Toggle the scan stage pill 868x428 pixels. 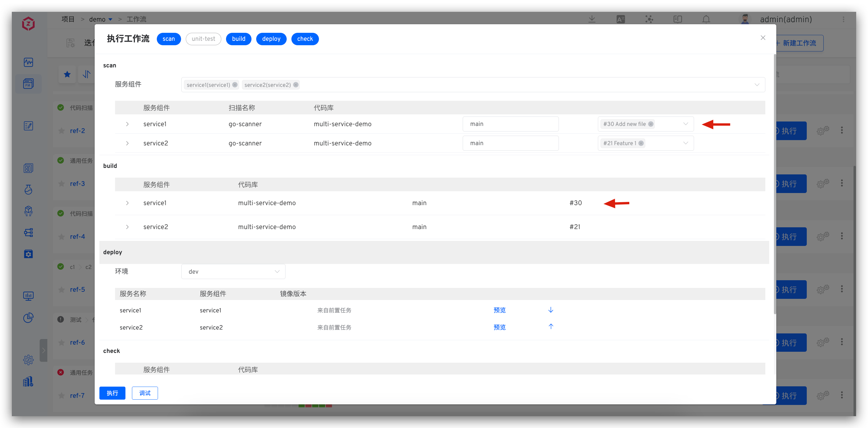tap(169, 39)
